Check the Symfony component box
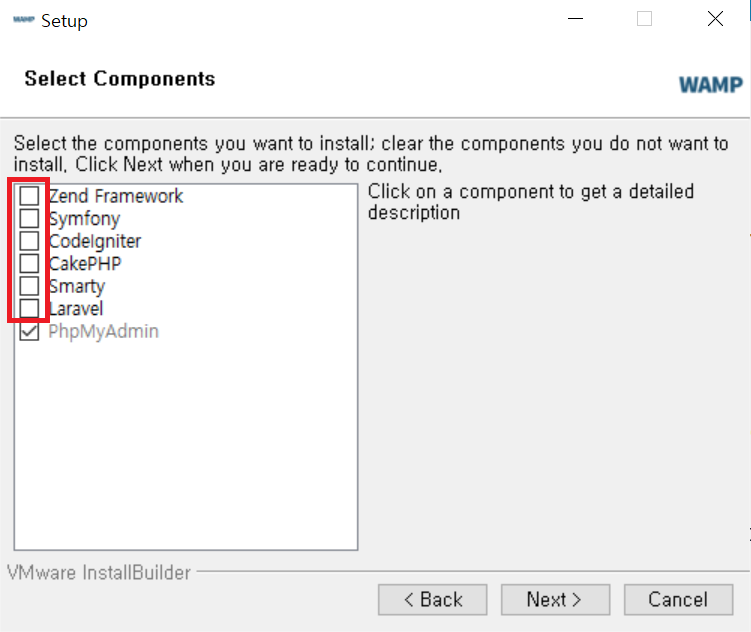 point(30,218)
